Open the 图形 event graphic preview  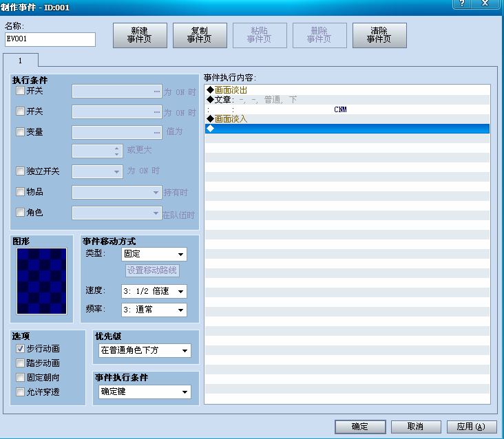click(x=42, y=281)
